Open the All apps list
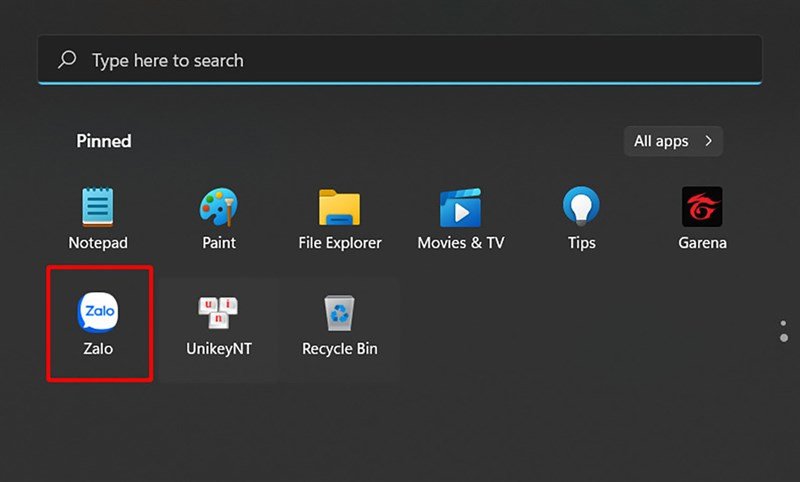The height and width of the screenshot is (482, 800). click(673, 141)
